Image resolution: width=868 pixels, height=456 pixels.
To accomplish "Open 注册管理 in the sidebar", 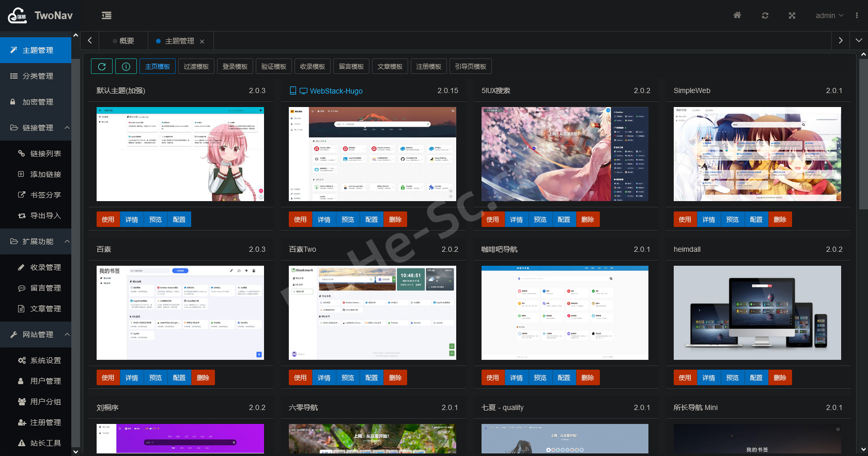I will click(x=36, y=422).
